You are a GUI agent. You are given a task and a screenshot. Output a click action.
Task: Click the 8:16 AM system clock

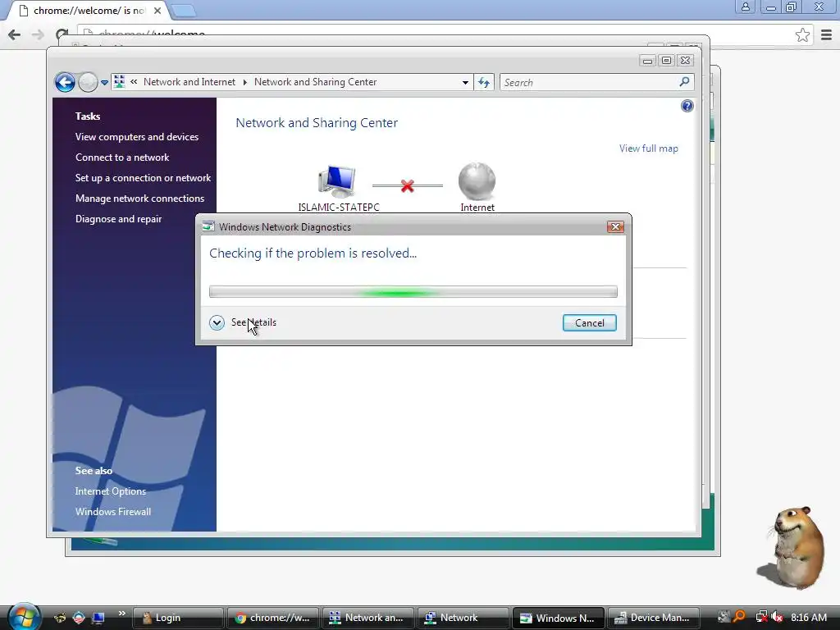(808, 618)
